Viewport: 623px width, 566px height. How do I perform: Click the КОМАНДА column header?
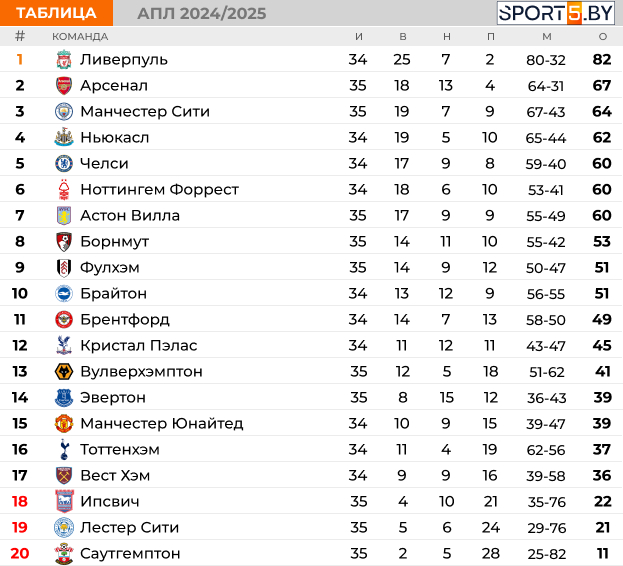(80, 37)
